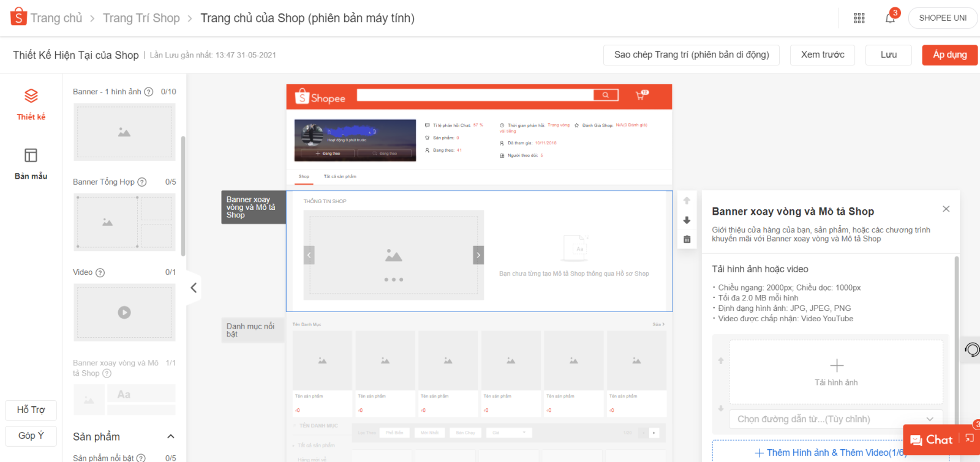Select the Video component thumbnail
The image size is (980, 462).
(x=124, y=312)
